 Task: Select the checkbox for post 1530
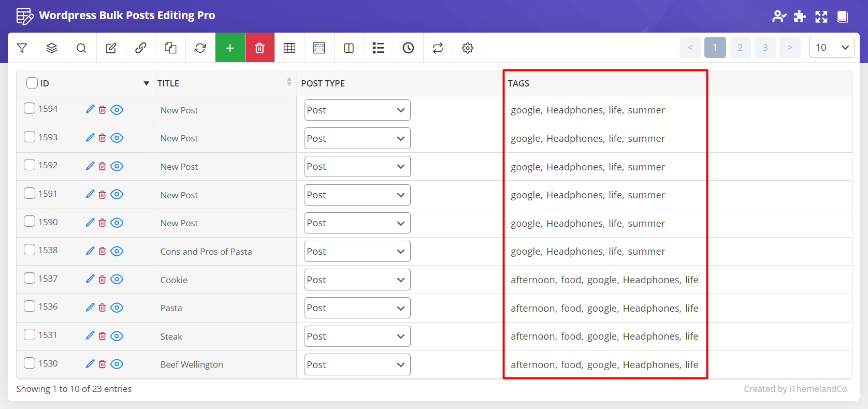tap(30, 363)
